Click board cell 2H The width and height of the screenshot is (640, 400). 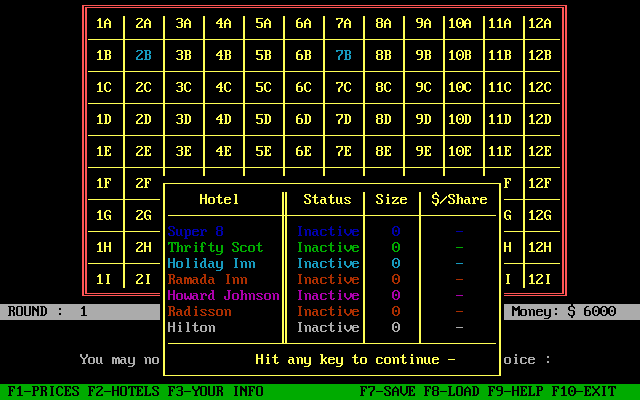[144, 247]
